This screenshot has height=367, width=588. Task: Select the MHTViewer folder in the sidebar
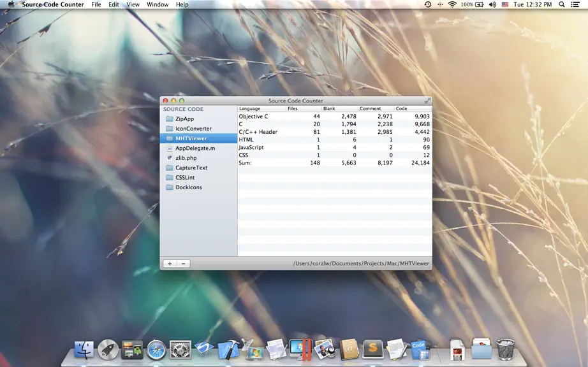[x=199, y=138]
